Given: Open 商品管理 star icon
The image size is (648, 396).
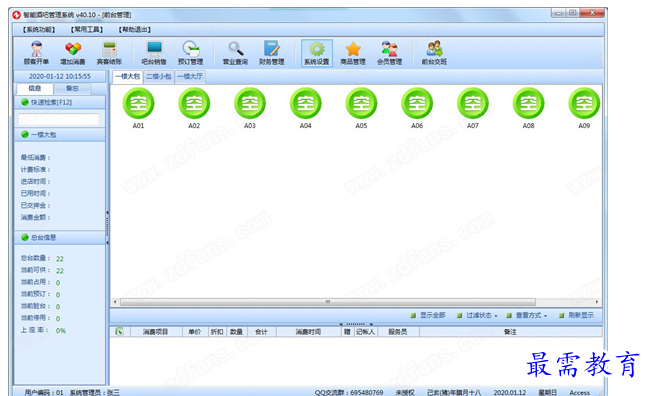Looking at the screenshot, I should click(353, 53).
